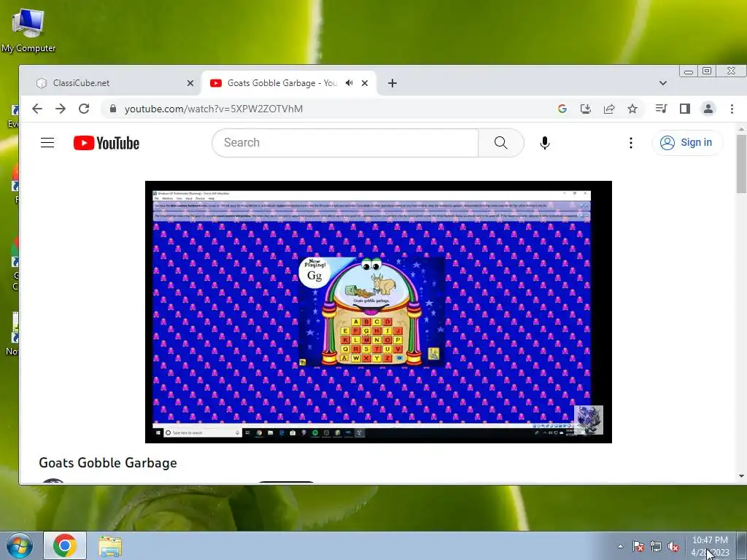The height and width of the screenshot is (560, 747).
Task: Click Sign in on YouTube
Action: click(x=687, y=142)
